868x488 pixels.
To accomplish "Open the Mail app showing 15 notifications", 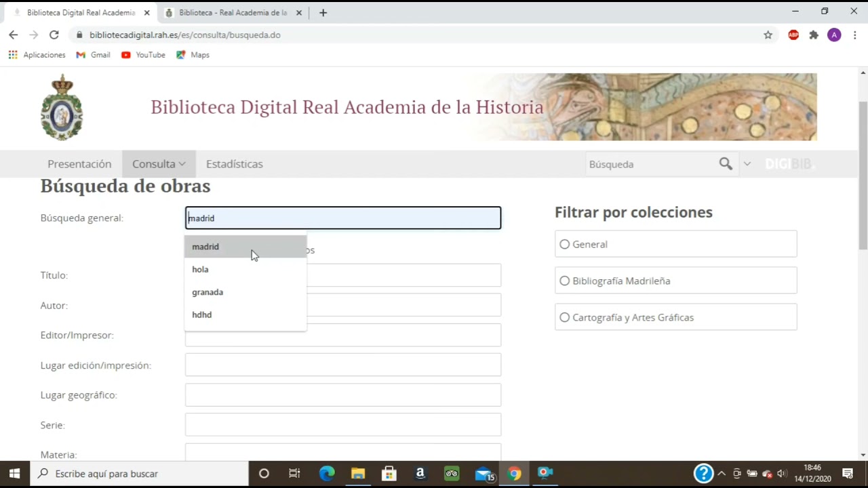I will [x=483, y=473].
